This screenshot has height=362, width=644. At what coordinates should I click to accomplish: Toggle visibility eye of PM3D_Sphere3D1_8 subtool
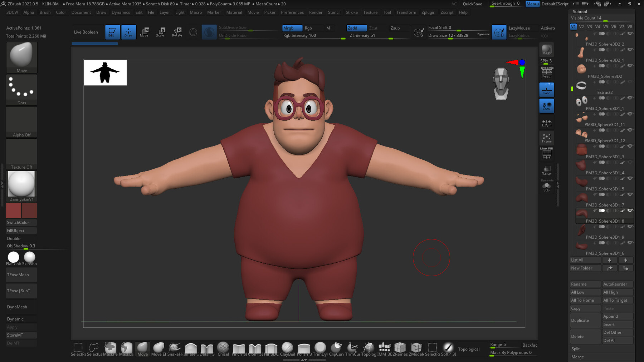point(630,210)
